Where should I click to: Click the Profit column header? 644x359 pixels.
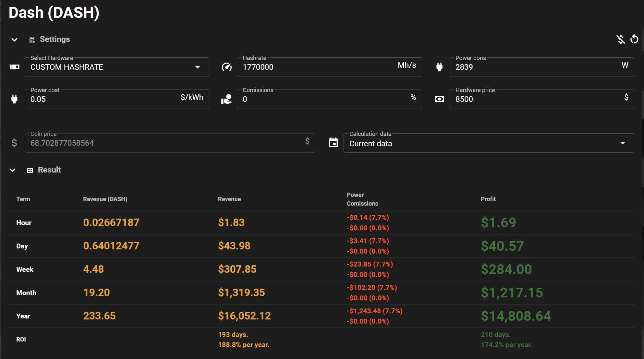click(488, 199)
